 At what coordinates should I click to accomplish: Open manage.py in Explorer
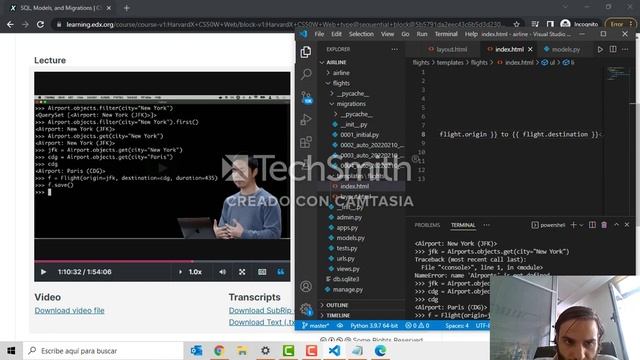[347, 290]
